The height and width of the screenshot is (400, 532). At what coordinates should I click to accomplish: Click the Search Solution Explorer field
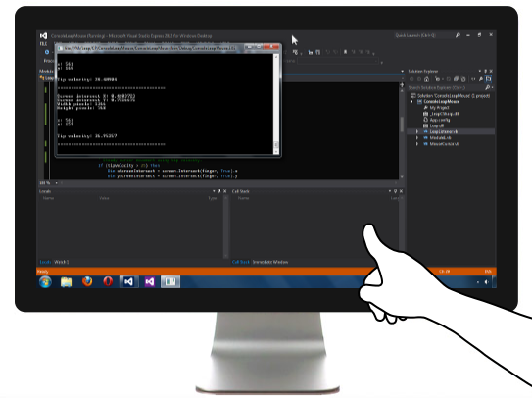pos(446,87)
